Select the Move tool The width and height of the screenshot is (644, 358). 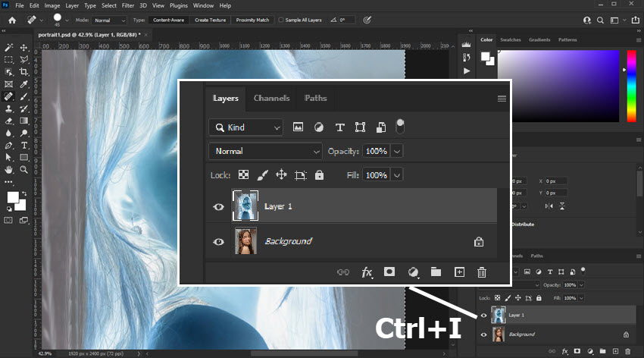point(23,48)
